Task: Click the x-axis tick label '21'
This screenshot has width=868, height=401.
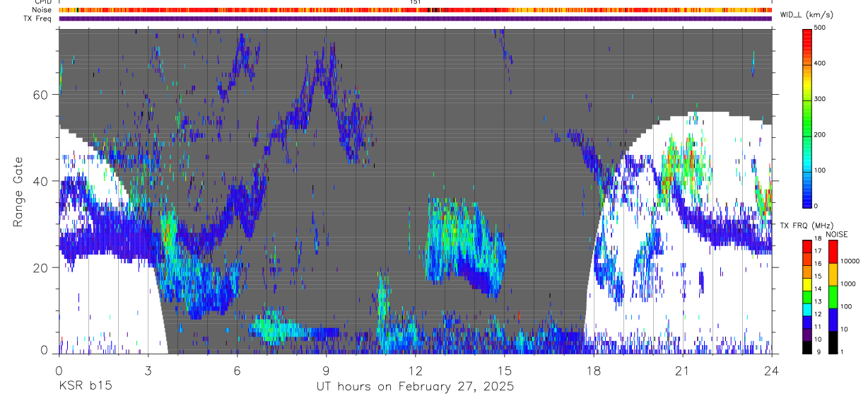Action: click(x=682, y=369)
